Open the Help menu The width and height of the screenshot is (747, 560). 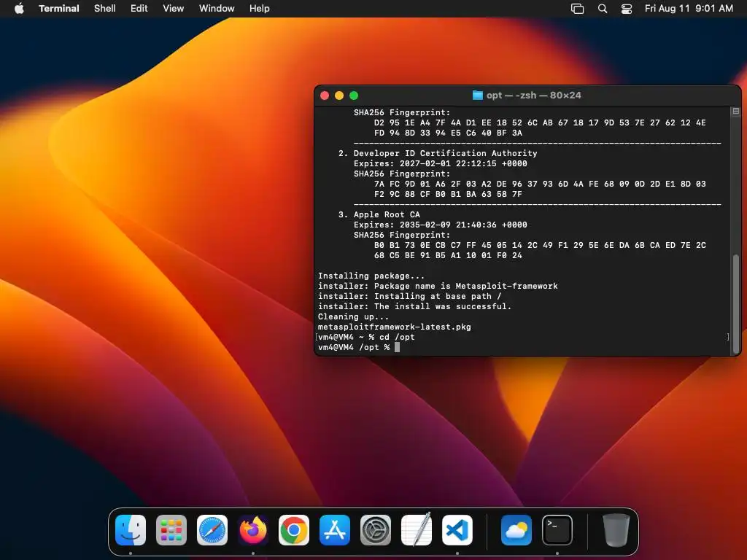coord(259,8)
